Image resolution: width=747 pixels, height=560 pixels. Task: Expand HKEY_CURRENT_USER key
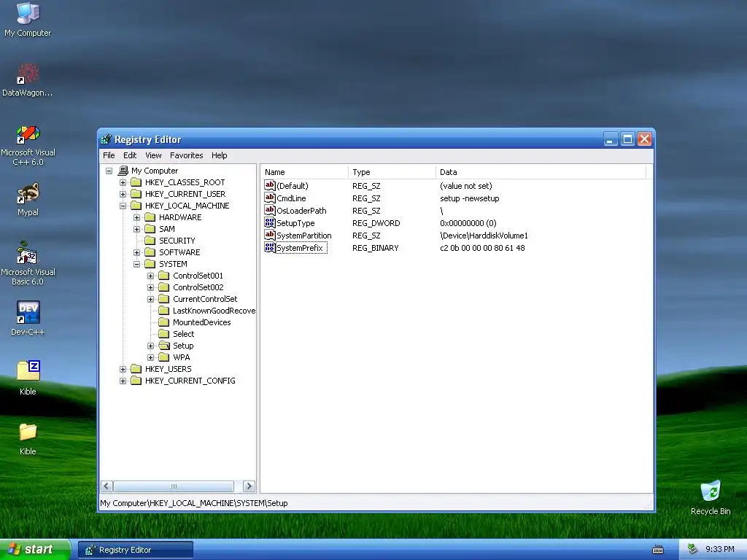[x=123, y=194]
